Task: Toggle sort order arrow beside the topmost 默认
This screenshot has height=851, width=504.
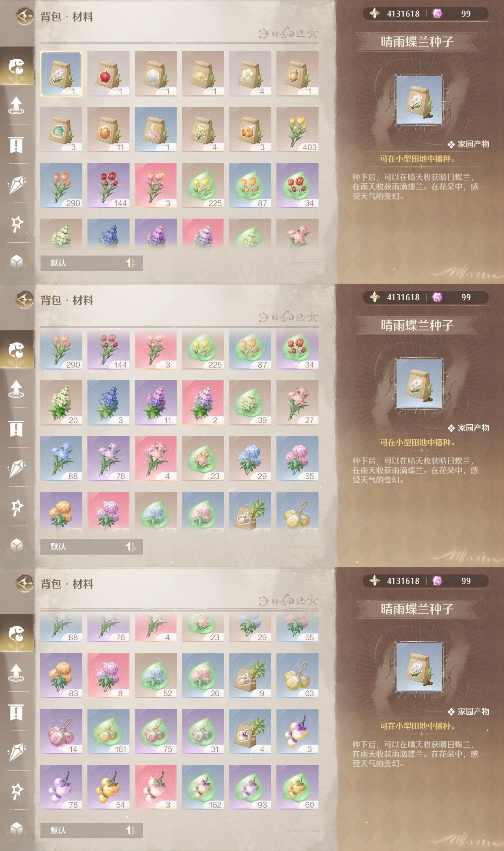Action: (131, 263)
